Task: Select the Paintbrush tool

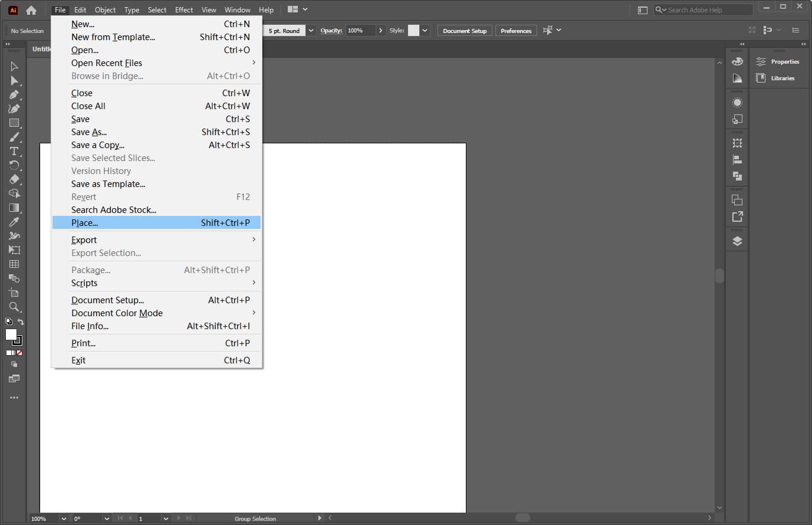Action: 14,137
